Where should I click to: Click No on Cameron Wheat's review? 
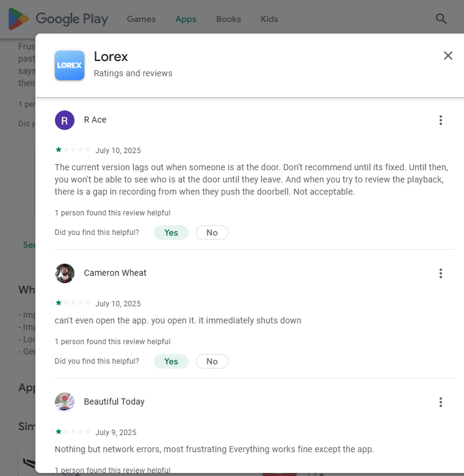(x=212, y=361)
